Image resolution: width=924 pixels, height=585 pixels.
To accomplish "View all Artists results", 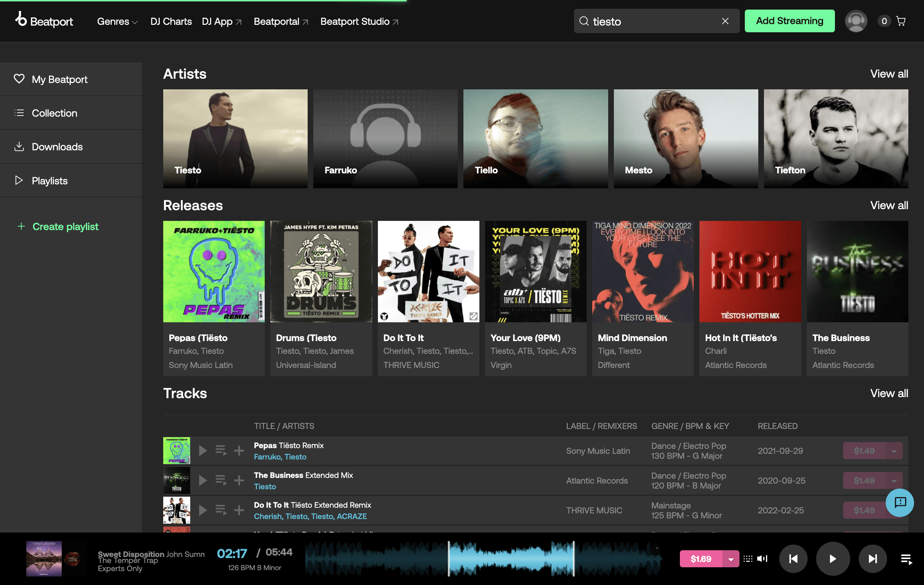I will 889,74.
